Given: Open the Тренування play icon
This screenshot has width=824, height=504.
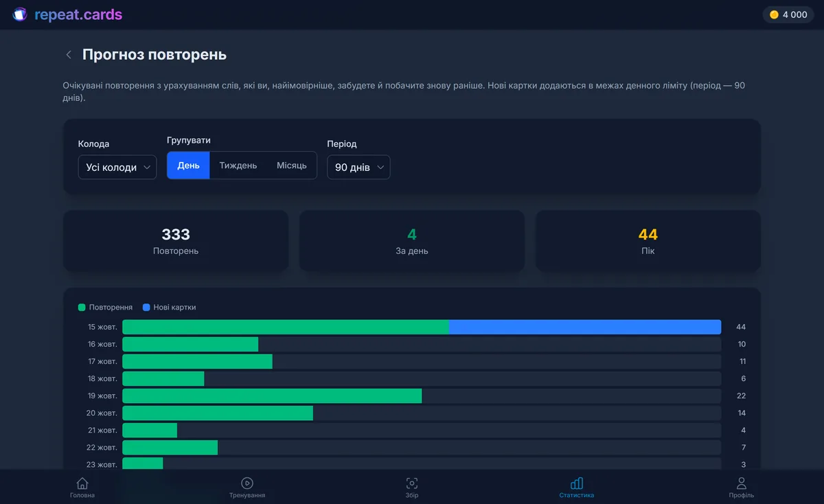Looking at the screenshot, I should 247,483.
